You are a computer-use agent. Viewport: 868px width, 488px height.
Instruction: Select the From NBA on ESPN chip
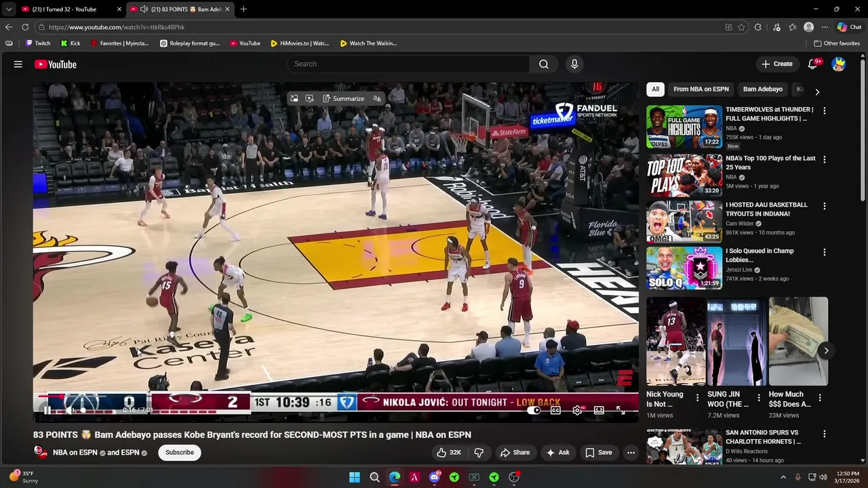coord(701,89)
